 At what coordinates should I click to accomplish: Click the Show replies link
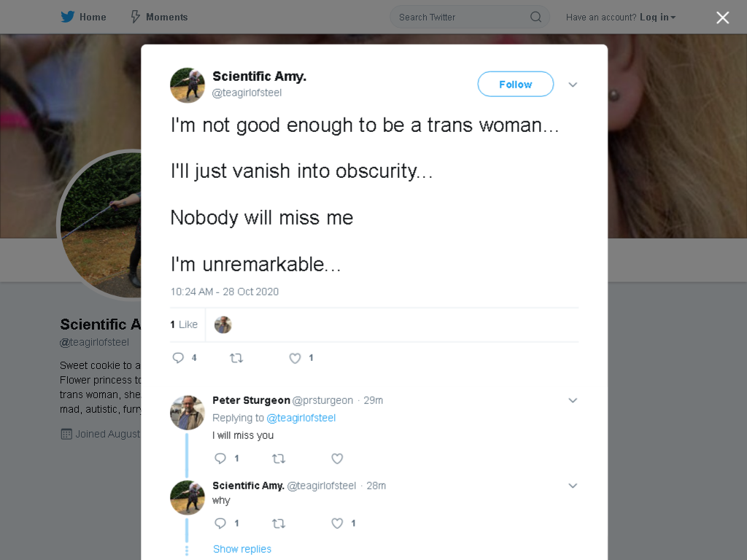coord(242,549)
